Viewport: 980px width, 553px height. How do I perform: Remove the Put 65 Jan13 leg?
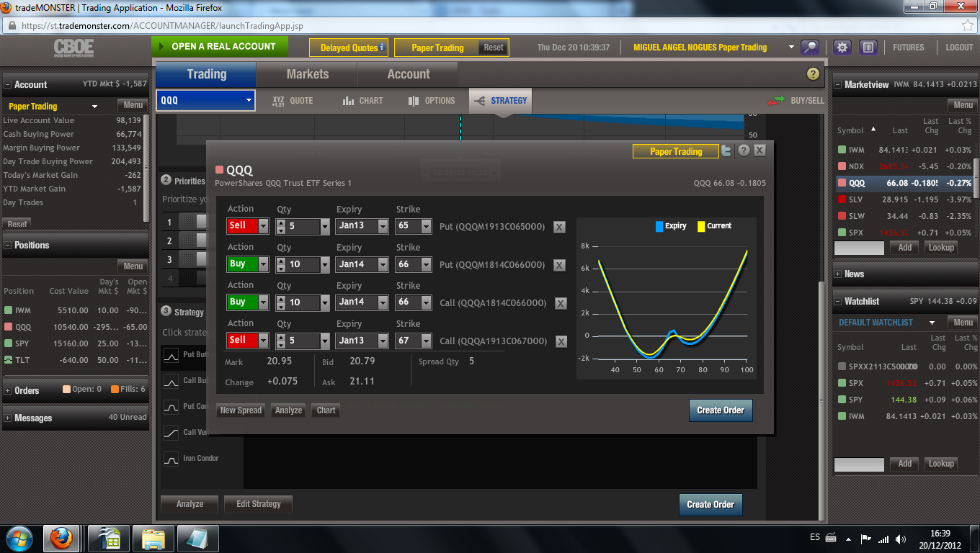coord(559,228)
